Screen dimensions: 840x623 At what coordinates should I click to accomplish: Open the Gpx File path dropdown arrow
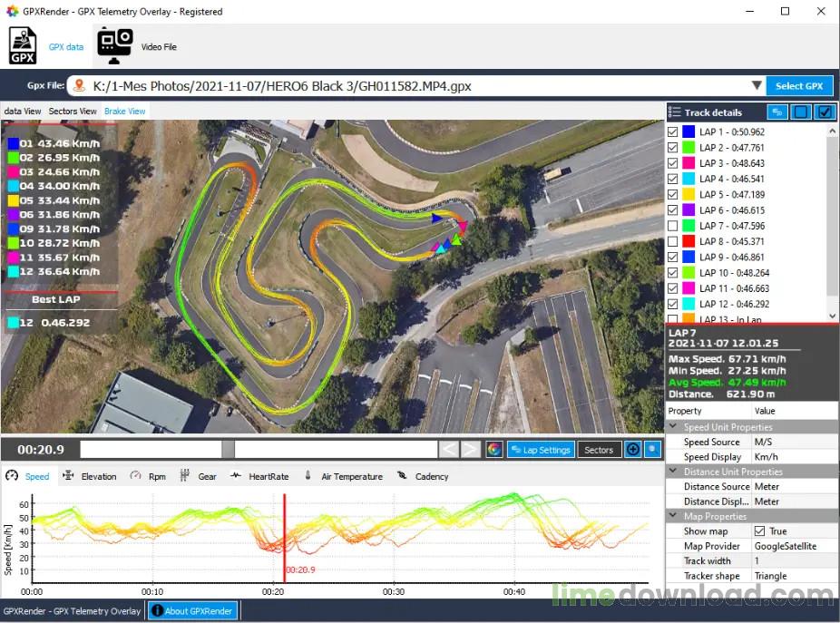[x=757, y=86]
